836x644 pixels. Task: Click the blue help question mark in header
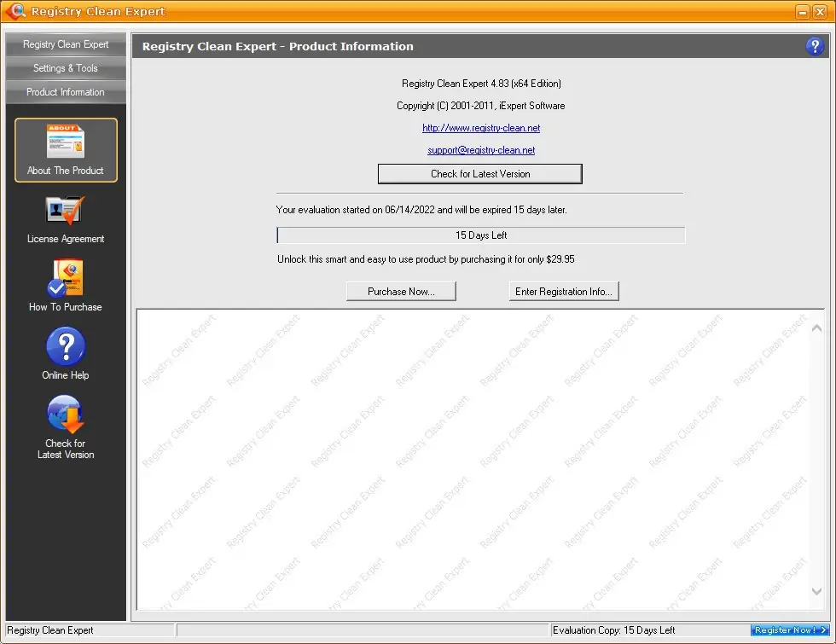[x=814, y=46]
